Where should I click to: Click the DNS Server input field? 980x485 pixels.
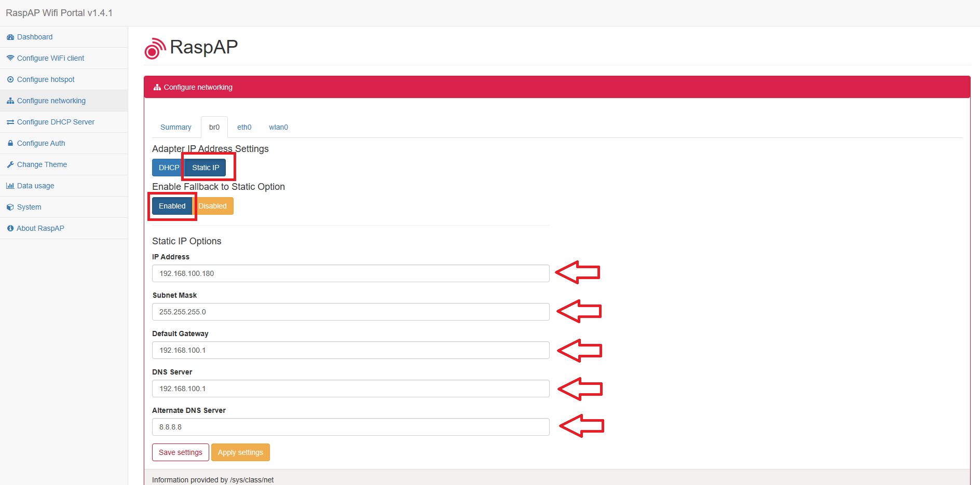pos(351,389)
